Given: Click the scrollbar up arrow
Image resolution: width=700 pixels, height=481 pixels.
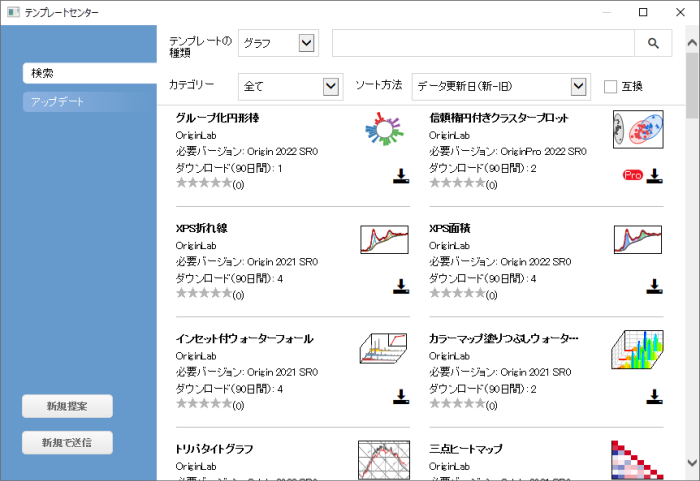Looking at the screenshot, I should point(692,43).
